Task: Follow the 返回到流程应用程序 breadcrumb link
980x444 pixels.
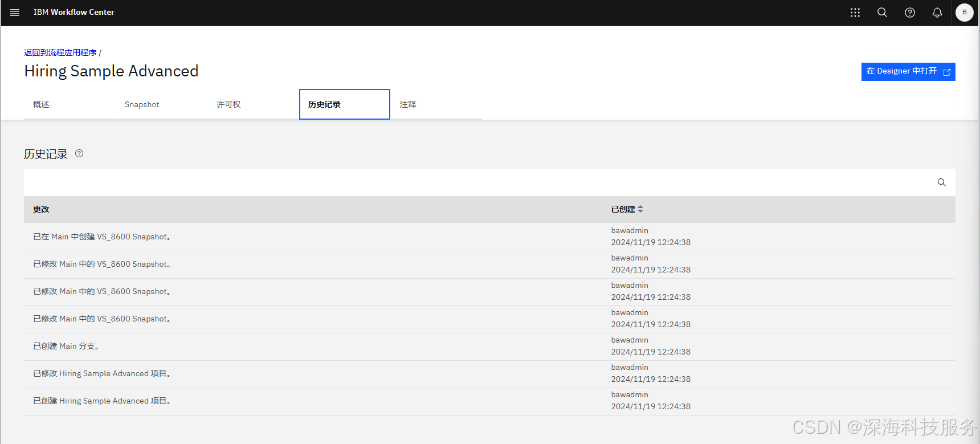Action: click(x=60, y=52)
